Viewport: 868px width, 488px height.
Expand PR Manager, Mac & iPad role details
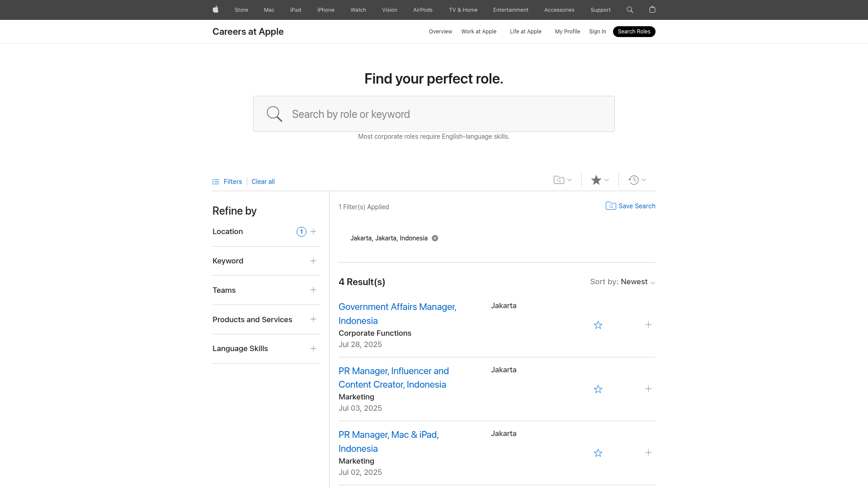[x=648, y=453]
